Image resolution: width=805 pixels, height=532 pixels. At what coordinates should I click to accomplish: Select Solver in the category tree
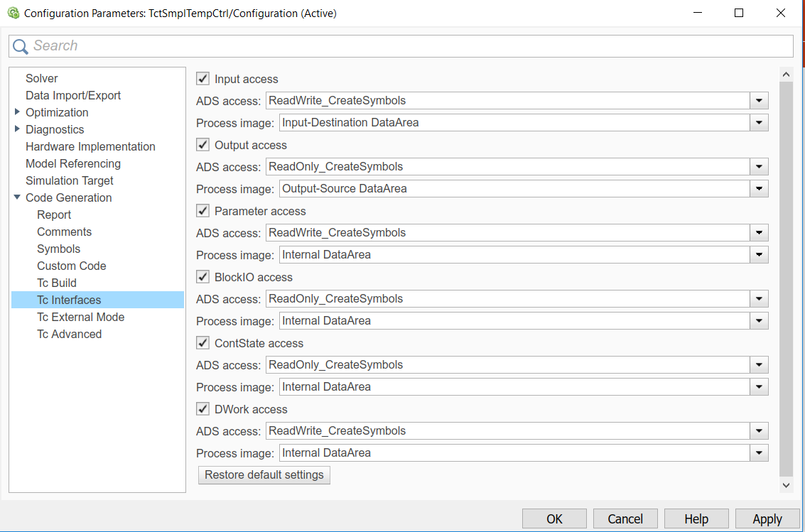[42, 79]
